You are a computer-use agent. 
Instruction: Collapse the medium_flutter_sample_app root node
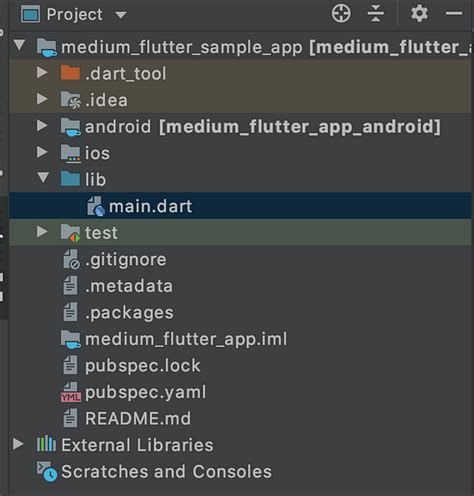[x=20, y=45]
